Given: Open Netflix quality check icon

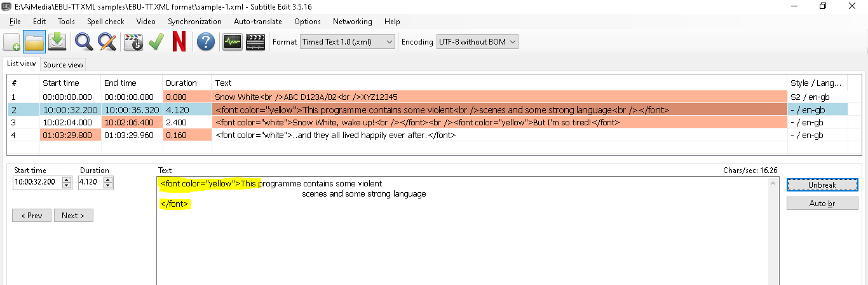Looking at the screenshot, I should (179, 42).
